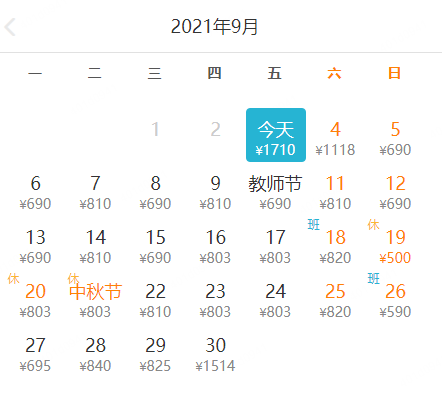Screen dimensions: 442x403
Task: Pick September 4 priced ¥1118
Action: [335, 138]
